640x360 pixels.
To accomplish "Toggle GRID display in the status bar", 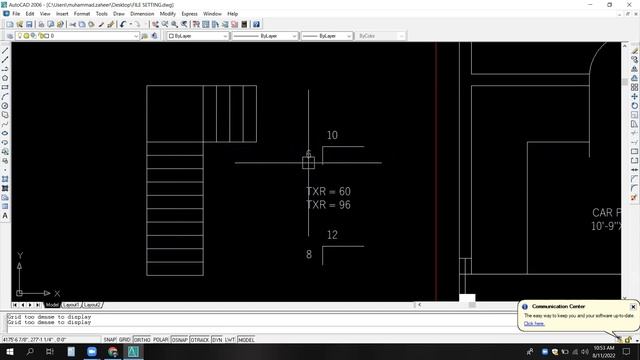I will point(124,340).
